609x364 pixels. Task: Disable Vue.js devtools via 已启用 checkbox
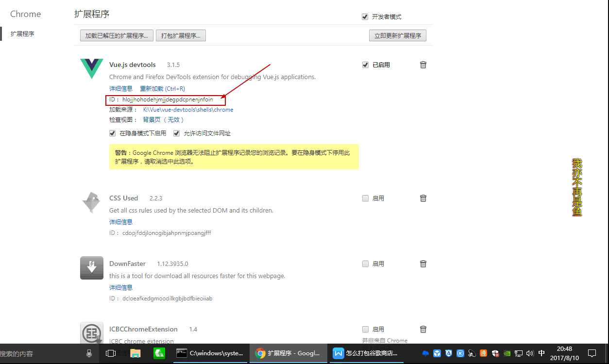(365, 65)
